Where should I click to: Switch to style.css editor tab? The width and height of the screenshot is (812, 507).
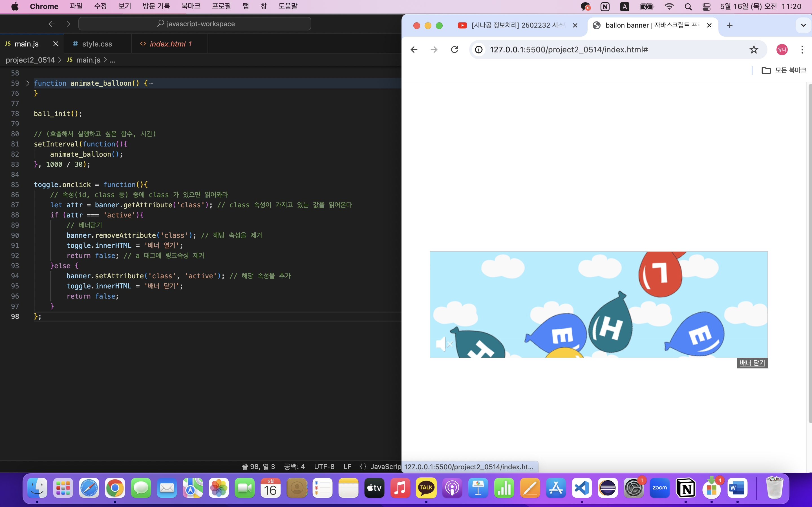[x=97, y=44]
